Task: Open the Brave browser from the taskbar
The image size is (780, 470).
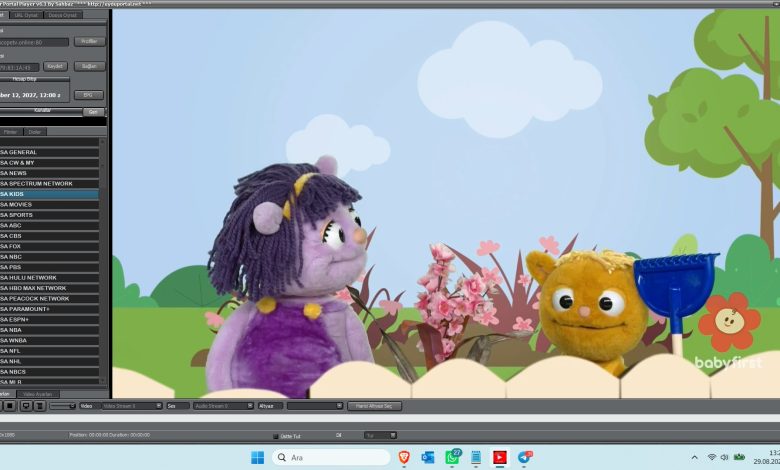Action: pos(404,457)
